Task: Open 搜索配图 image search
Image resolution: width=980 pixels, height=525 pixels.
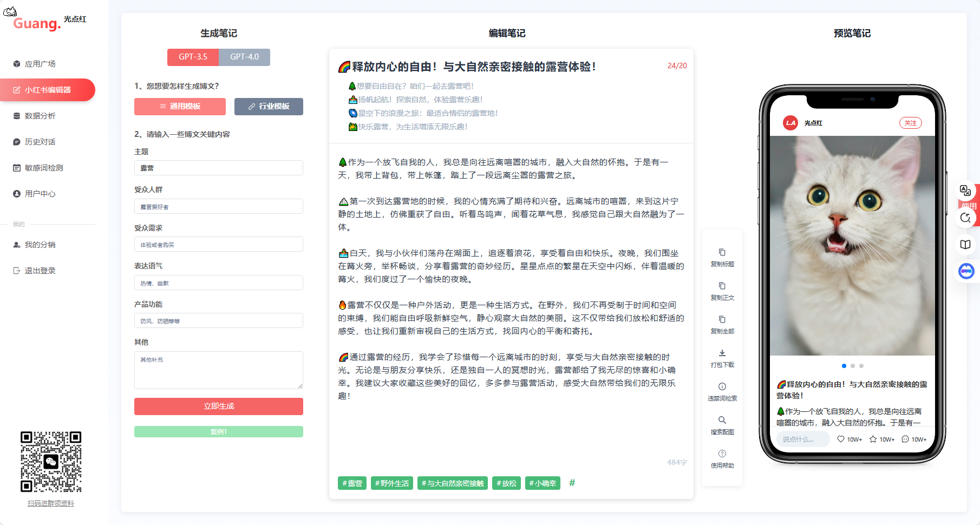Action: point(722,421)
